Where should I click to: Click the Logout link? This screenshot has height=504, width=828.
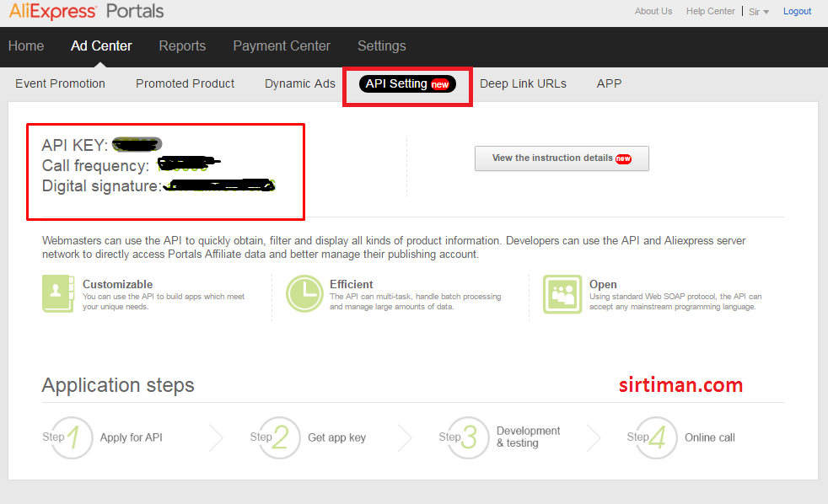797,11
